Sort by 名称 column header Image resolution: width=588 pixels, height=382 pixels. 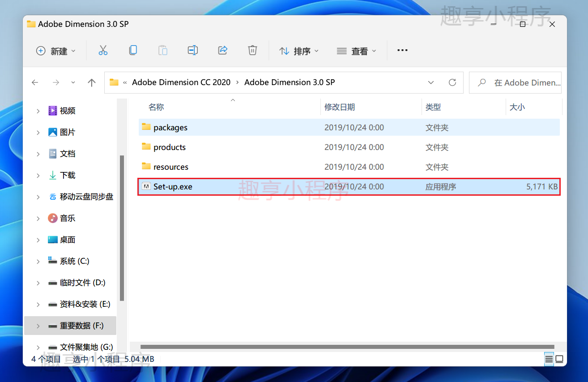[x=156, y=107]
